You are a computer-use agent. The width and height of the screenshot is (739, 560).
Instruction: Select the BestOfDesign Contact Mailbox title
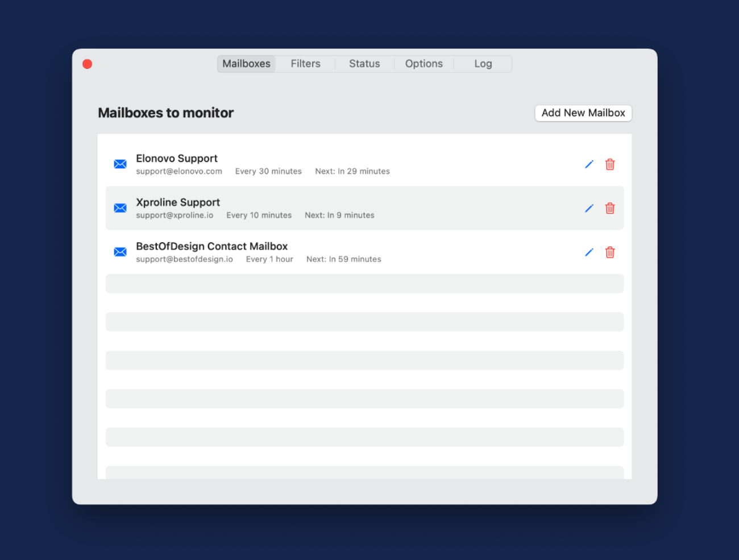pos(212,246)
